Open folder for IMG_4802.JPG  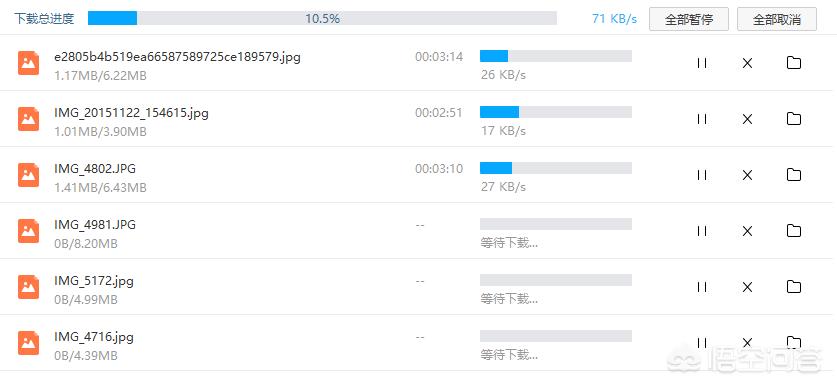tap(794, 175)
